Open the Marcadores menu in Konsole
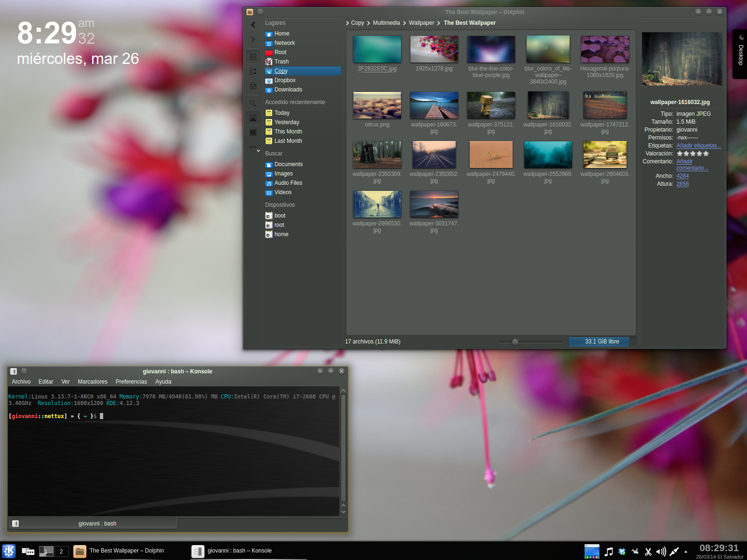Image resolution: width=747 pixels, height=560 pixels. coord(92,382)
